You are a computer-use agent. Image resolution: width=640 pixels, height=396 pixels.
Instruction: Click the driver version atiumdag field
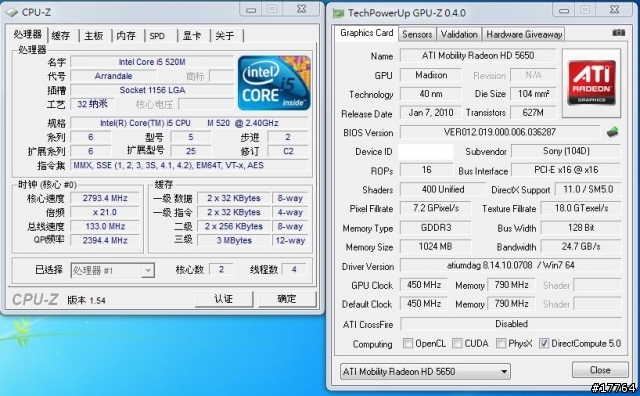[x=511, y=265]
